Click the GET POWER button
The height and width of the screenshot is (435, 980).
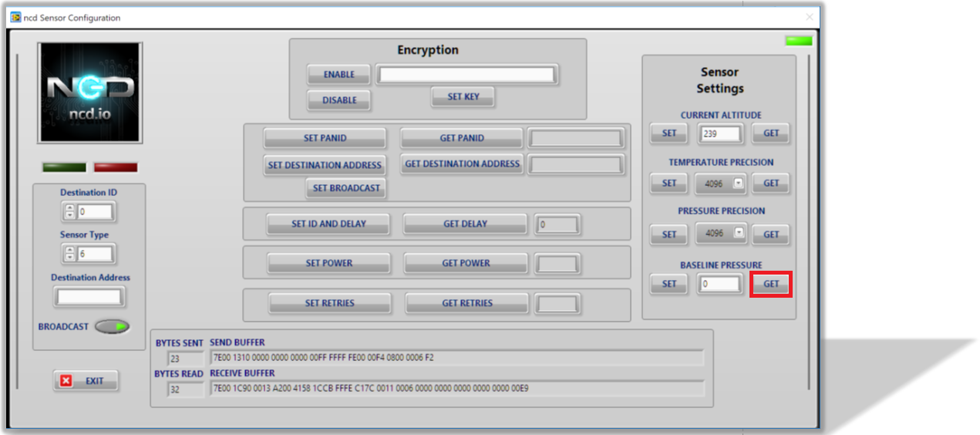[x=466, y=264]
